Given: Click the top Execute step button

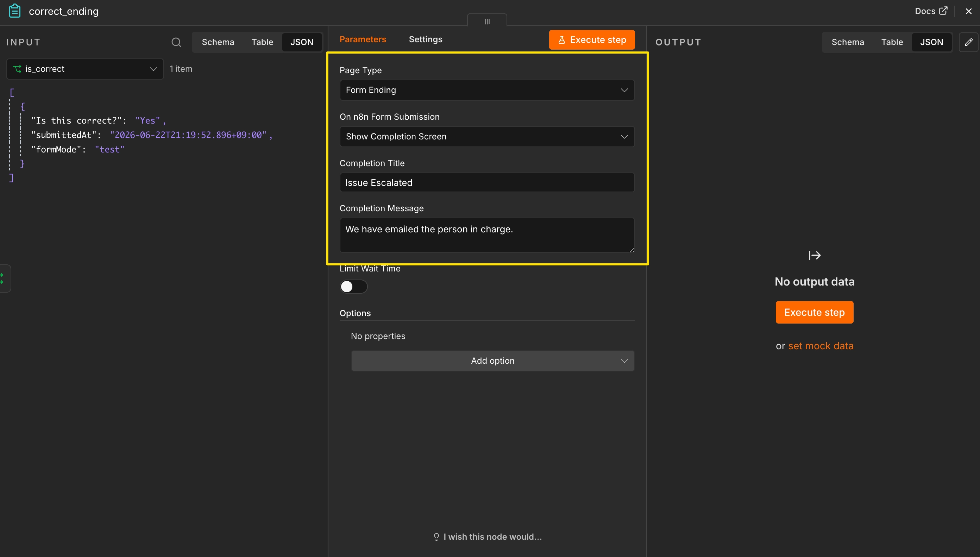Looking at the screenshot, I should 591,40.
